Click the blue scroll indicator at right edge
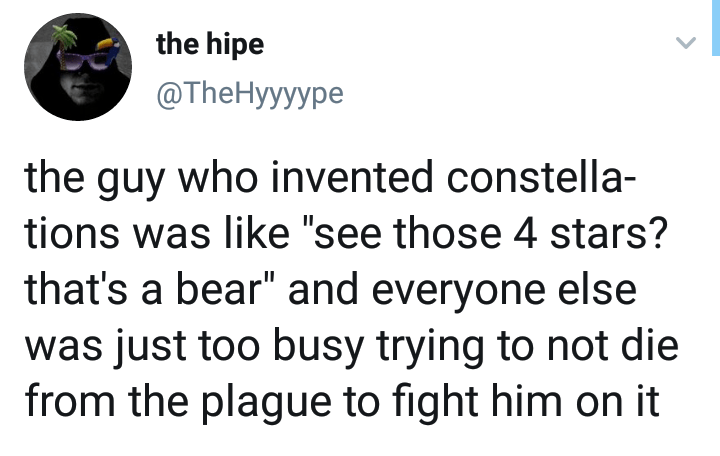The width and height of the screenshot is (720, 456). click(x=715, y=28)
